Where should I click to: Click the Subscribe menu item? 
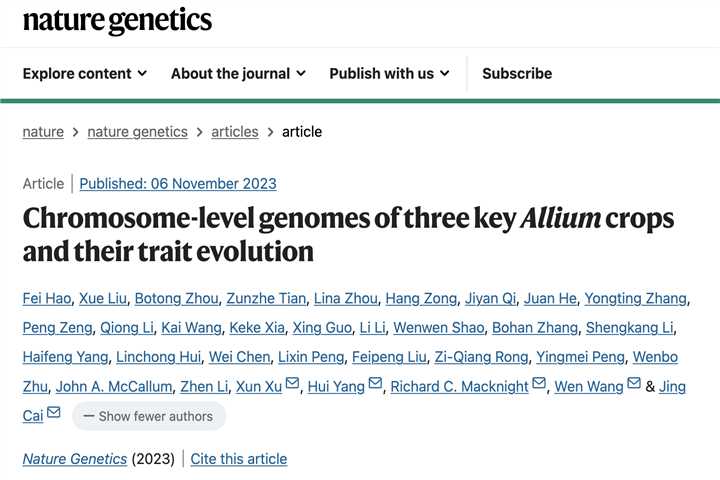[x=517, y=73]
